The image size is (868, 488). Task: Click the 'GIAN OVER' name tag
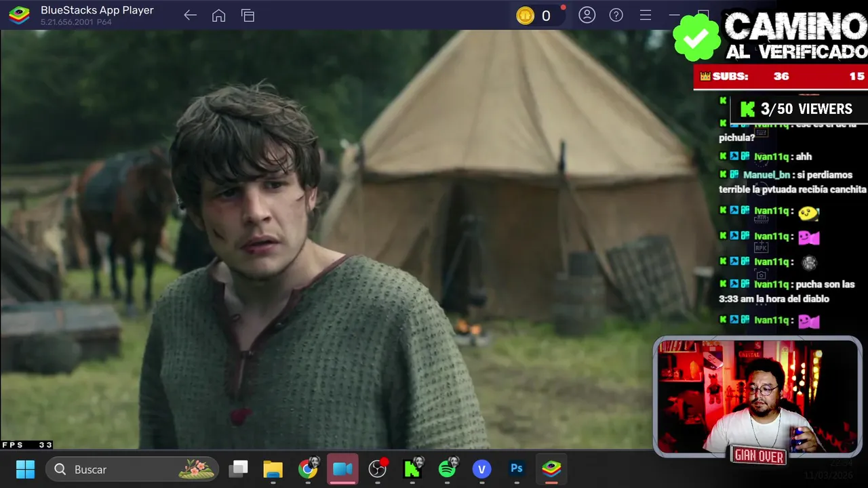pos(759,457)
